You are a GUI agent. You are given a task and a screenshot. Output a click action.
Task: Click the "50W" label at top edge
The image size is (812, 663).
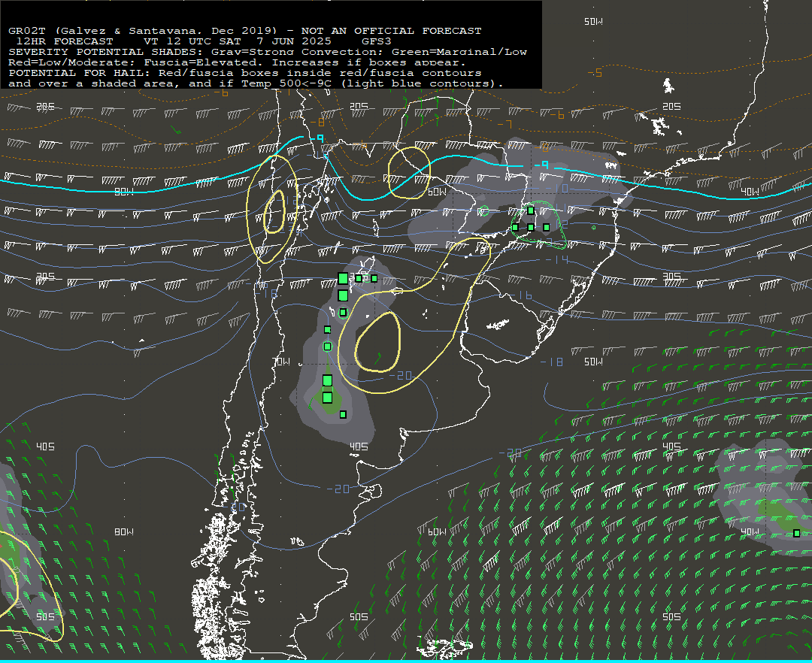pyautogui.click(x=593, y=21)
